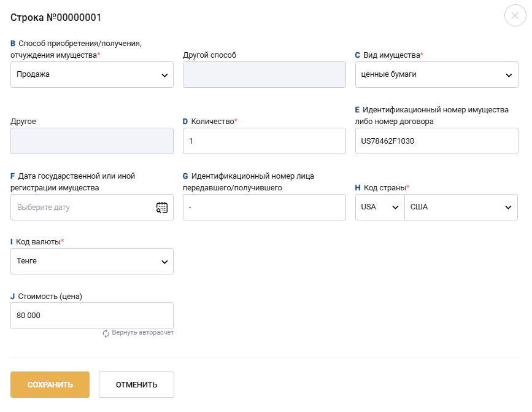Click the Другое disabled field
The height and width of the screenshot is (412, 532).
pyautogui.click(x=92, y=141)
